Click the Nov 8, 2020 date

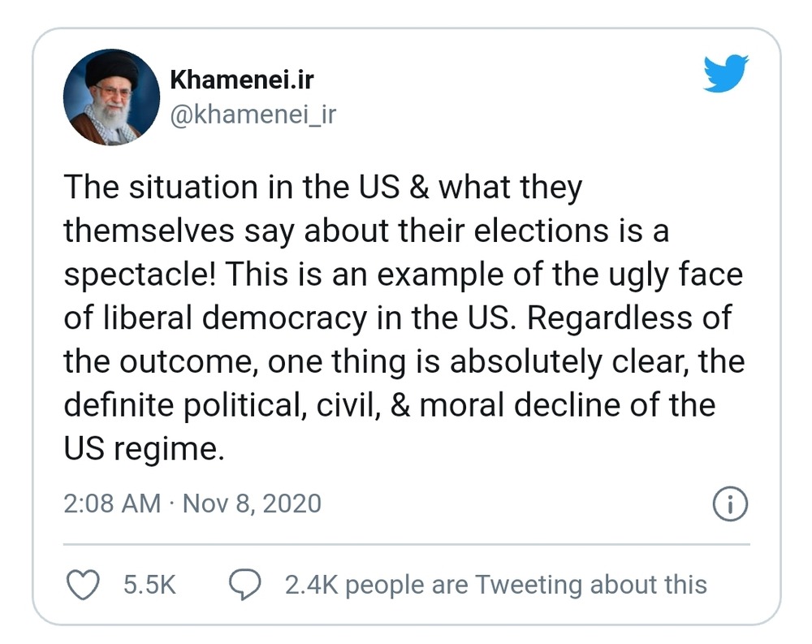pos(252,504)
